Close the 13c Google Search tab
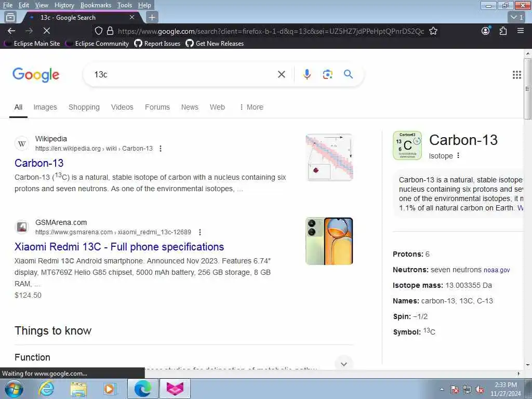This screenshot has width=532, height=399. (132, 17)
